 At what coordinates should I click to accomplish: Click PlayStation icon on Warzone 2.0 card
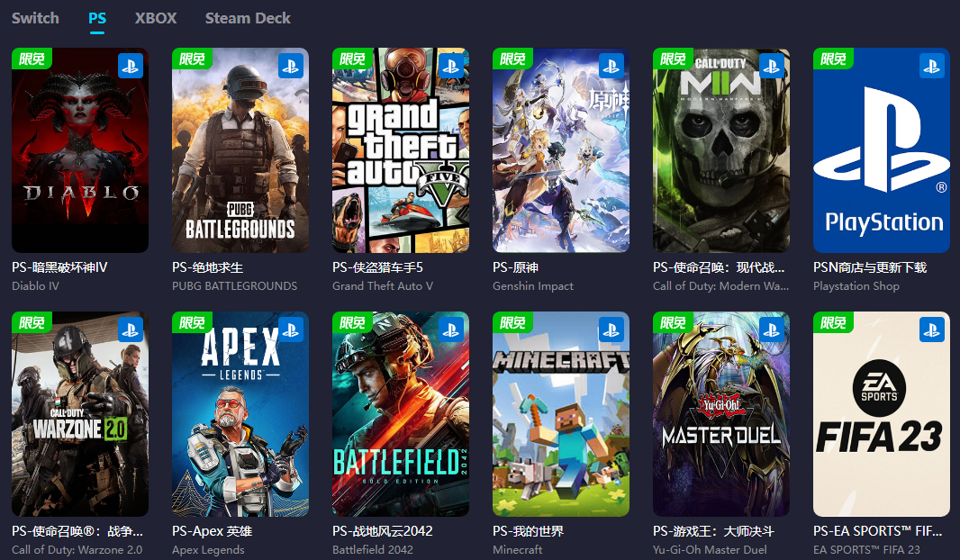pyautogui.click(x=131, y=330)
